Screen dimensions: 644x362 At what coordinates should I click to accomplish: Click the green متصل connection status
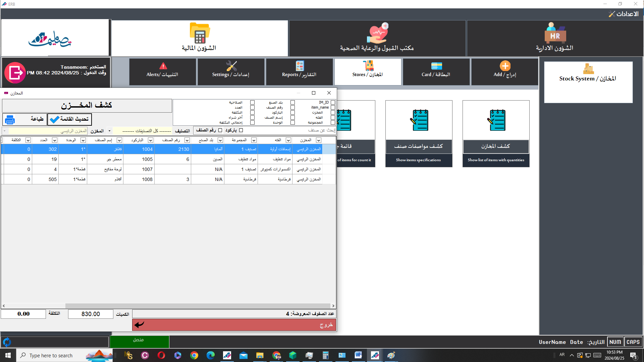tap(139, 342)
